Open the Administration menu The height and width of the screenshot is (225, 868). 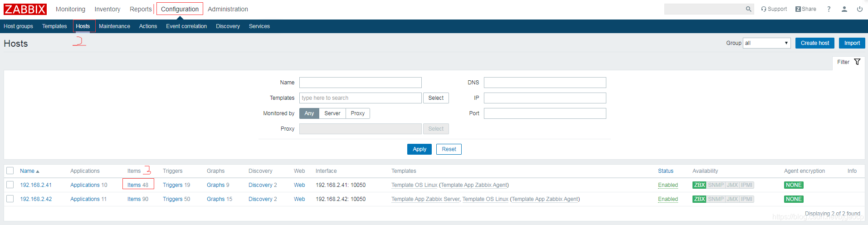[x=228, y=9]
